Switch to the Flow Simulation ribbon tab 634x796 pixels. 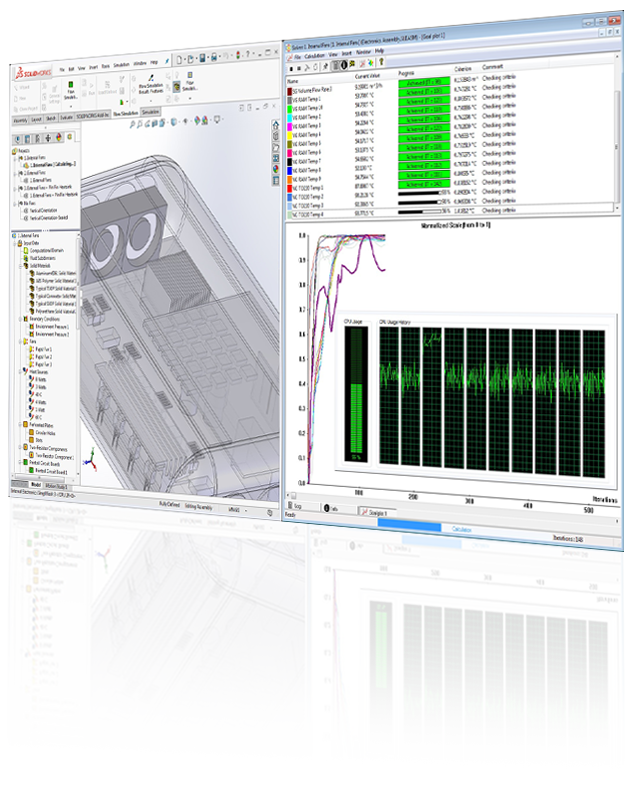pos(124,114)
